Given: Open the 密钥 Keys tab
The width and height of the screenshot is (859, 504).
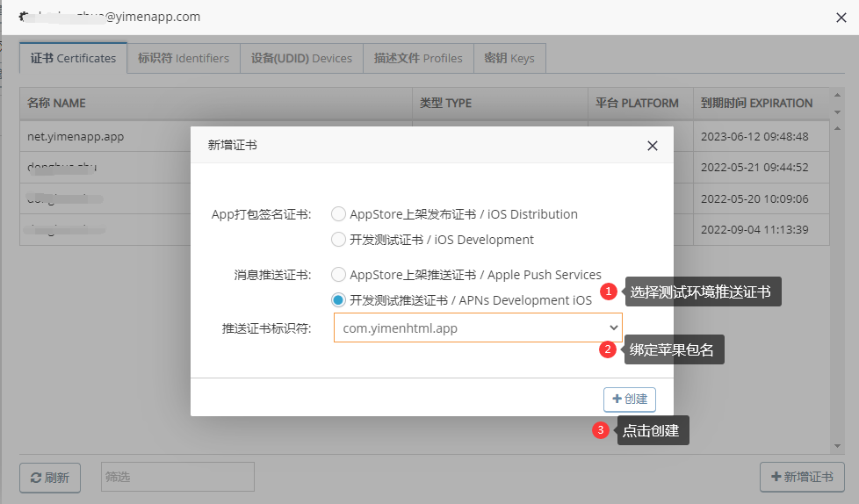Looking at the screenshot, I should coord(509,58).
